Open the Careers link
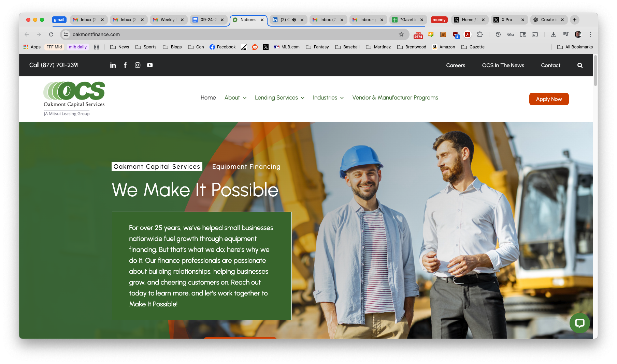The image size is (617, 364). 456,65
